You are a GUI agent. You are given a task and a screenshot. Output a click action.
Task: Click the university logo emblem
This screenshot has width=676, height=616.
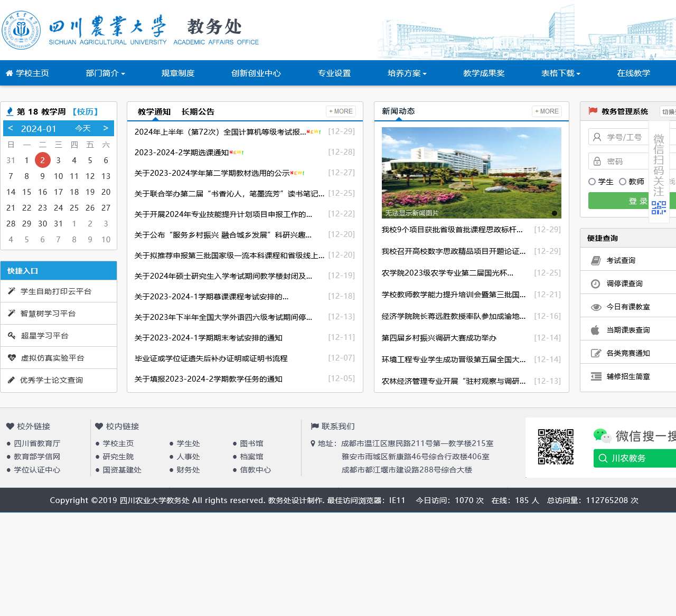[x=21, y=30]
